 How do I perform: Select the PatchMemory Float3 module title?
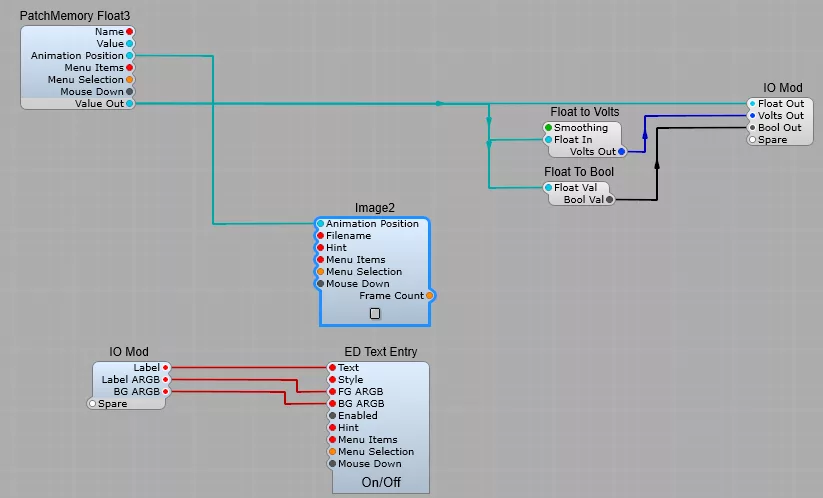click(75, 16)
